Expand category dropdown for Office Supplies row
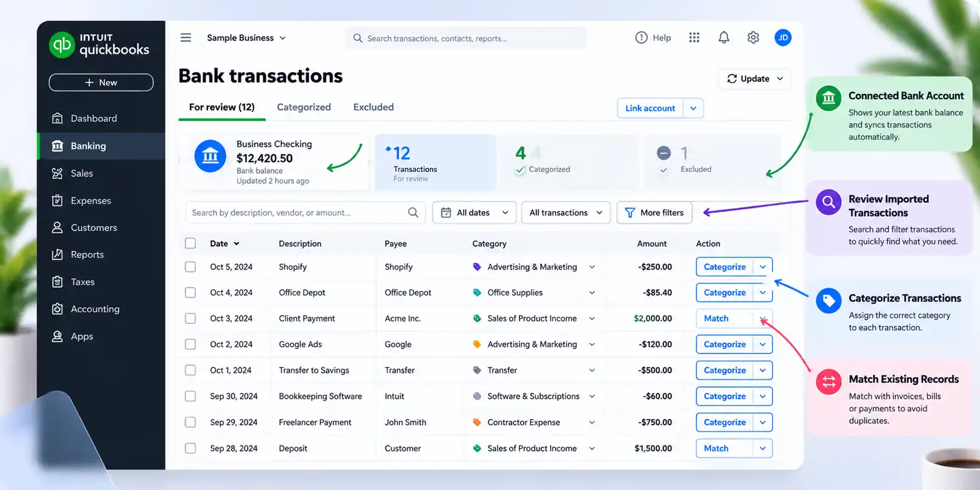Image resolution: width=980 pixels, height=490 pixels. 592,293
